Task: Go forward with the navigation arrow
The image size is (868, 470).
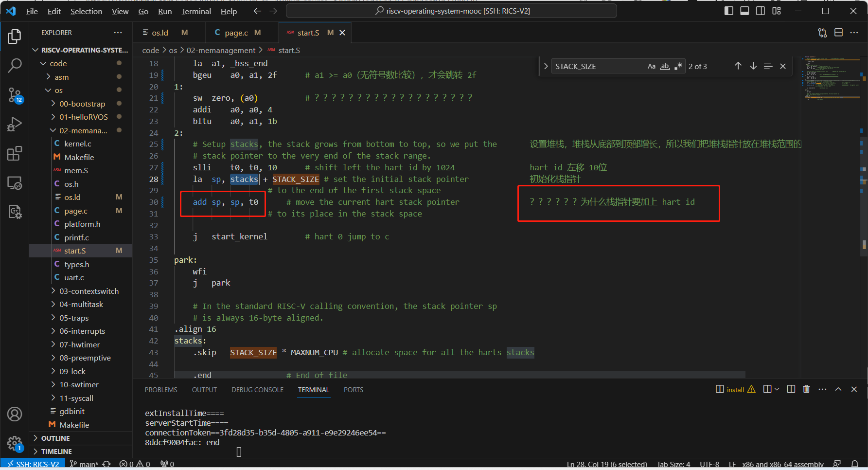Action: [x=273, y=11]
